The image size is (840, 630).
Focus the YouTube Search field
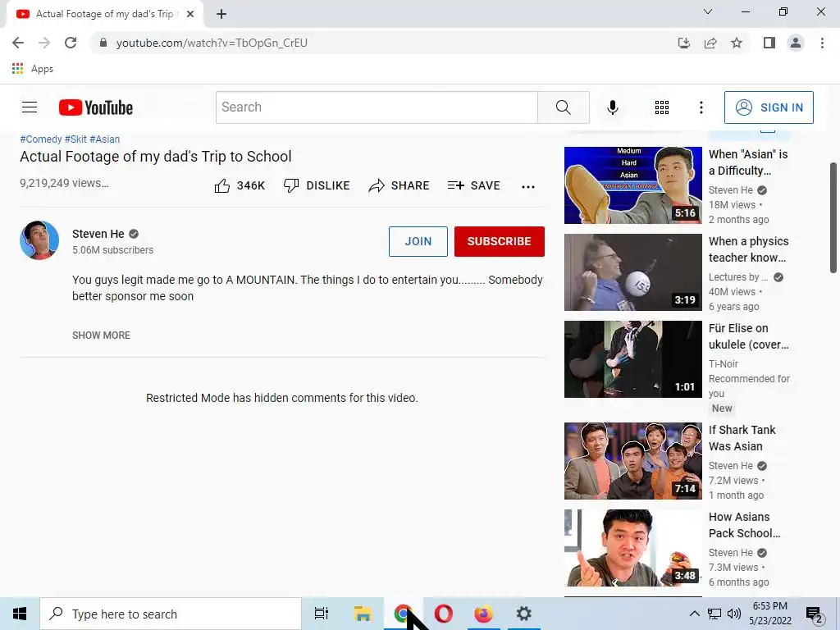377,107
